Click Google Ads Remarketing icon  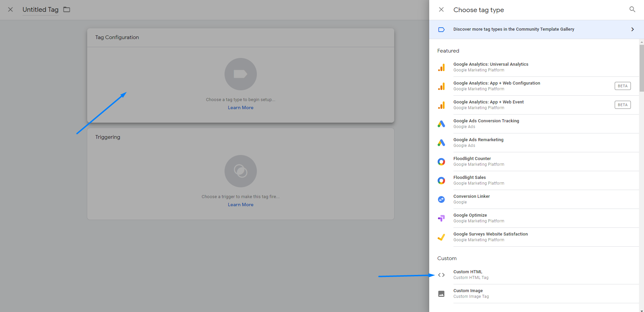tap(441, 143)
